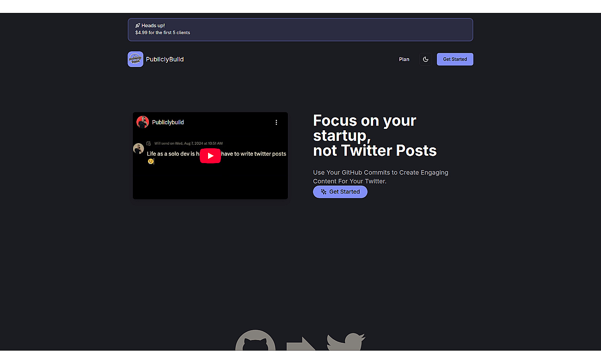Screen dimensions: 601x364
Task: Open the video's three-dot options menu
Action: click(x=276, y=122)
